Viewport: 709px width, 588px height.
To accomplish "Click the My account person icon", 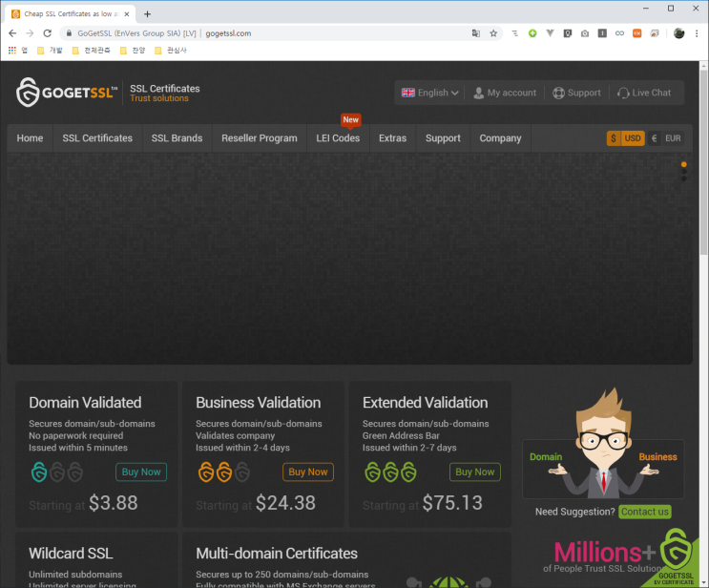I will tap(478, 93).
